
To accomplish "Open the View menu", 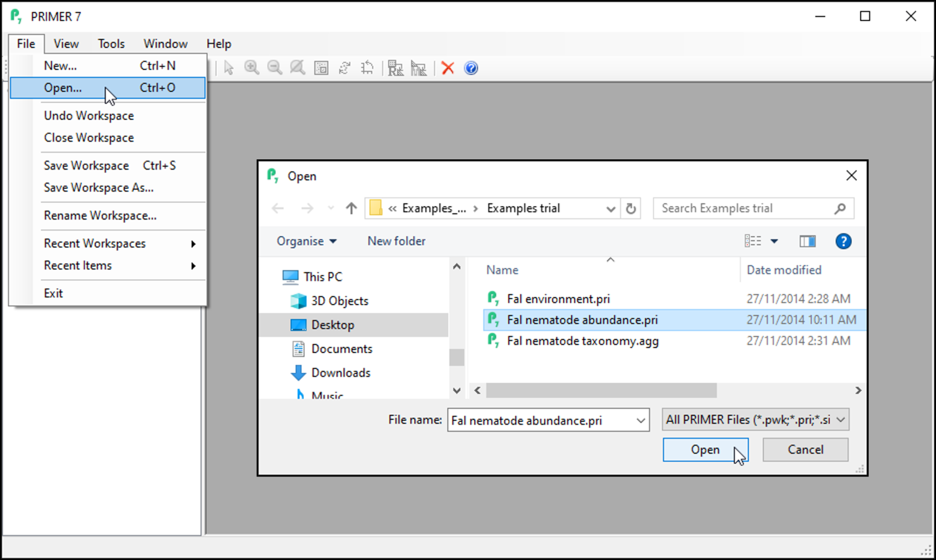I will pyautogui.click(x=66, y=43).
